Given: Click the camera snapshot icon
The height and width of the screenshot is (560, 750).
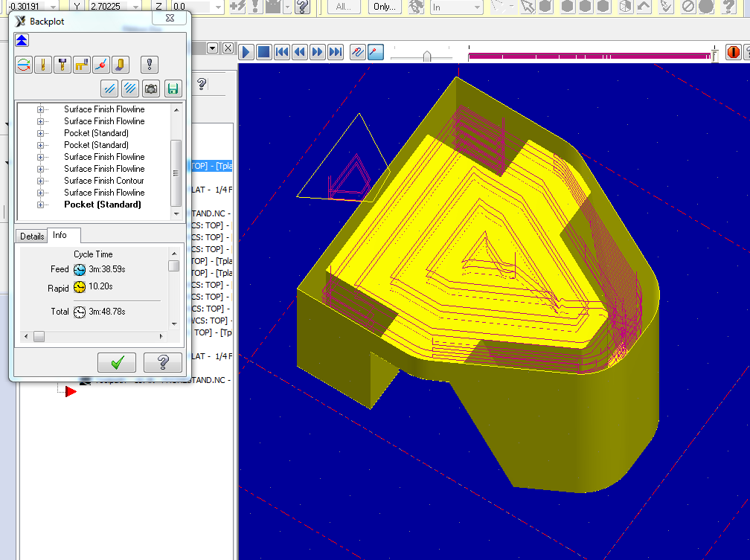Looking at the screenshot, I should (x=151, y=88).
